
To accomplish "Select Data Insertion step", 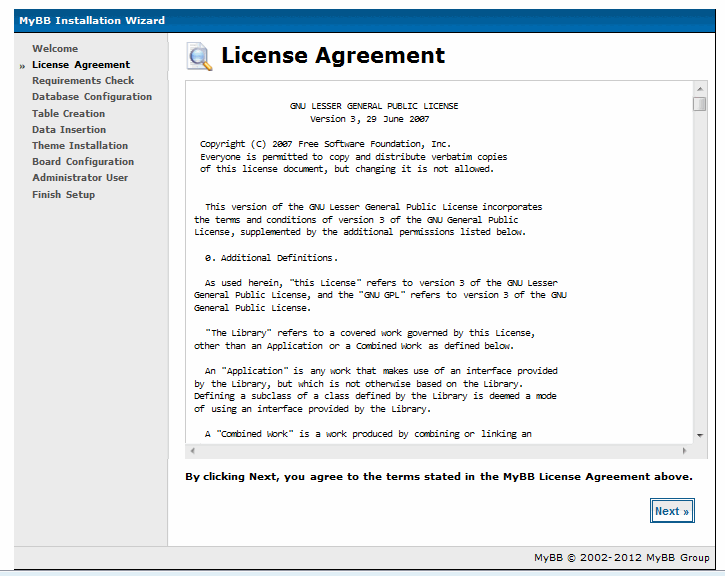I will click(x=69, y=129).
